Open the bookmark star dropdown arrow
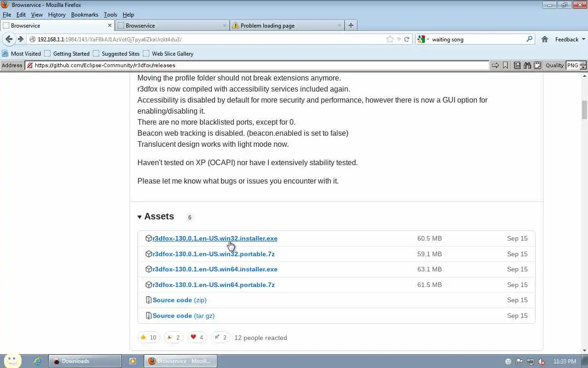The image size is (588, 368). tap(399, 39)
